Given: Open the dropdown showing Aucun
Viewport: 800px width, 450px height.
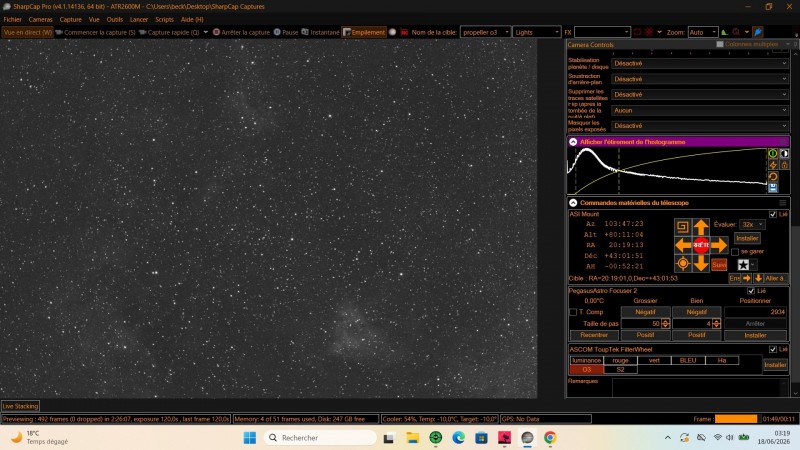Looking at the screenshot, I should (x=700, y=110).
